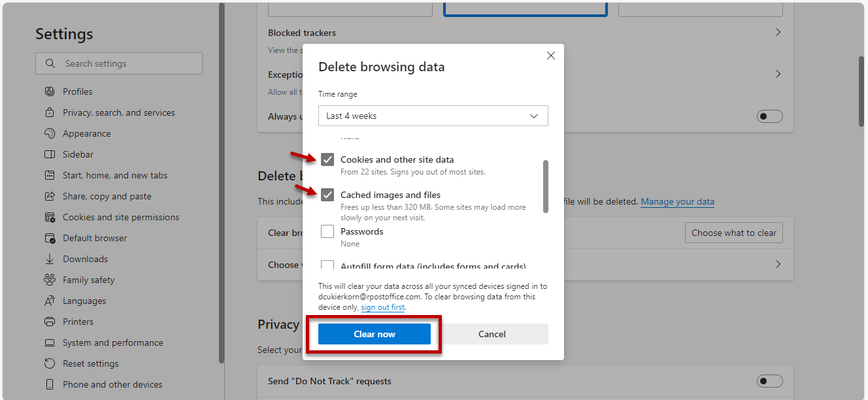Expand chevron below Choose what to clear
This screenshot has height=400, width=868.
click(778, 265)
